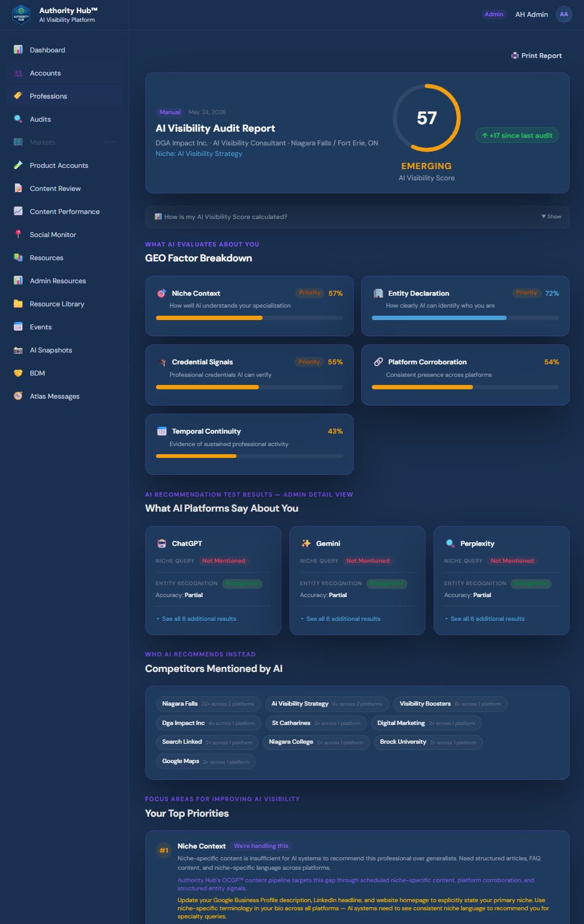
Task: Click the Niche Context progress bar
Action: tap(249, 318)
